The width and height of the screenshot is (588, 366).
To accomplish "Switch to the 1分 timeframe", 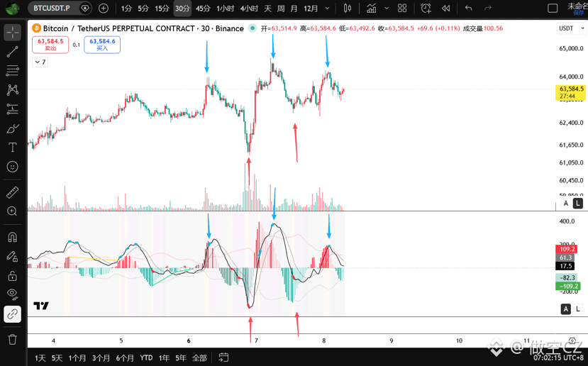I will pos(126,9).
